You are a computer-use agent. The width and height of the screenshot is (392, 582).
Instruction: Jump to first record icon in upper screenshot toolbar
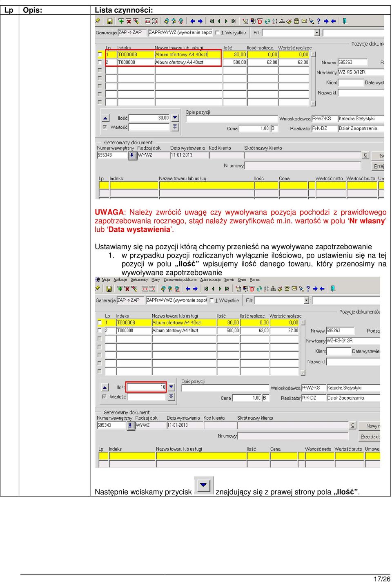click(x=212, y=21)
